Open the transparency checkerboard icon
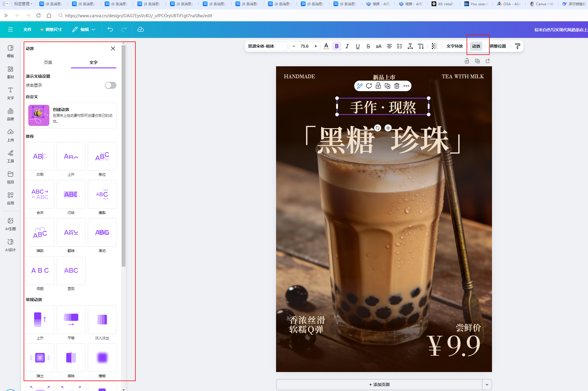 pos(435,46)
